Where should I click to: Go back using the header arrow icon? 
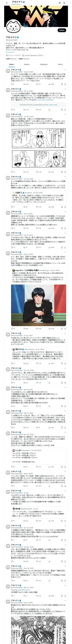click(x=7, y=3)
